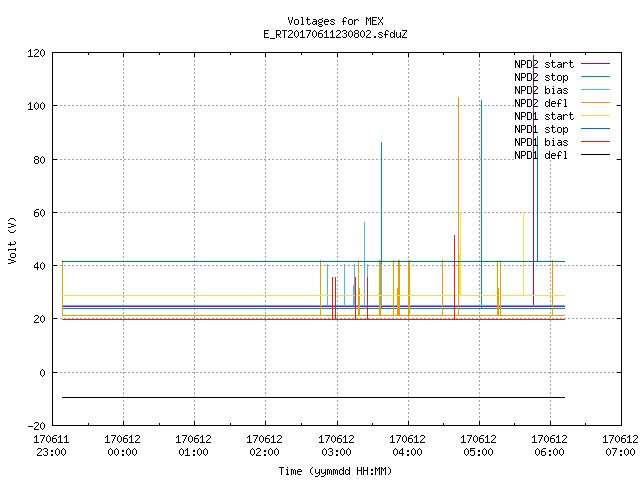Click the tall purple NPD2 start spike near 120 V
This screenshot has height=480, width=640.
(533, 180)
